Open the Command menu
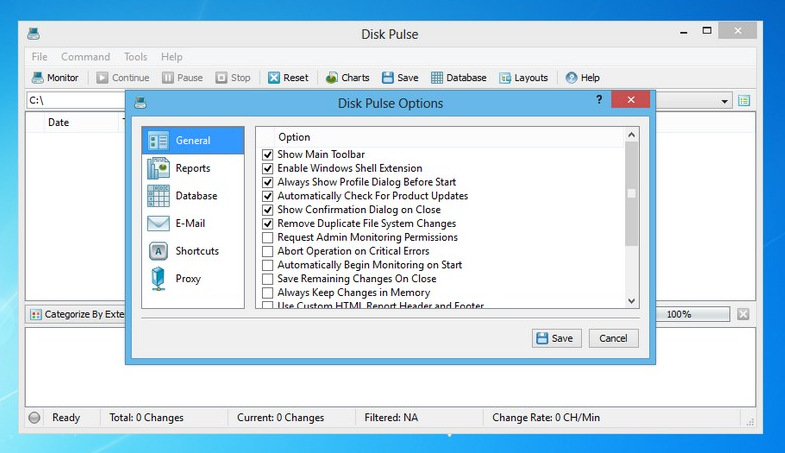 pyautogui.click(x=86, y=57)
